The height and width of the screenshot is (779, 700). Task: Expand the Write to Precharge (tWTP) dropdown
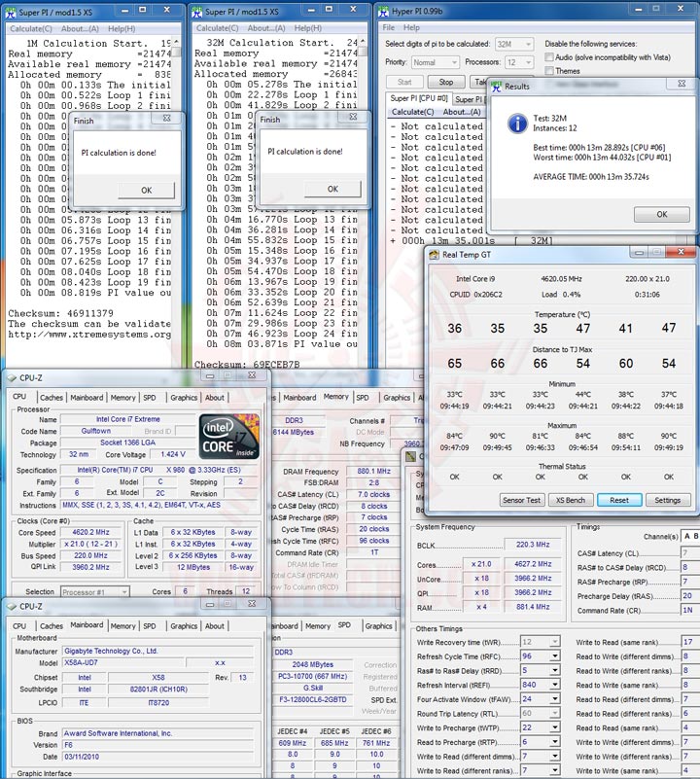(554, 727)
